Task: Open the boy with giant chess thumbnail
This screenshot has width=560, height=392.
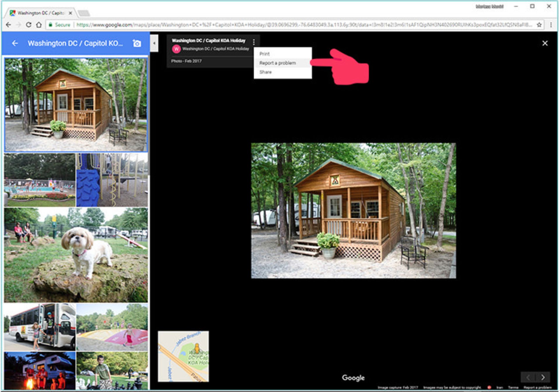Action: point(112,370)
